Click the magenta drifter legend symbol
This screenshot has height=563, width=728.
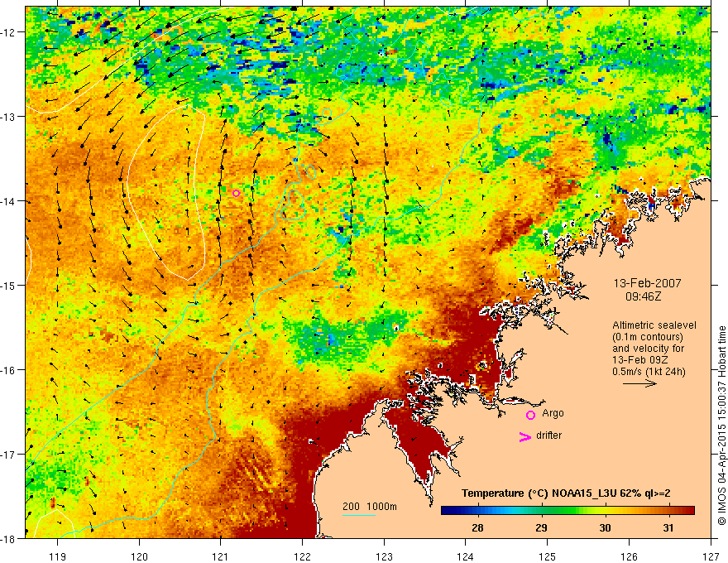(524, 437)
